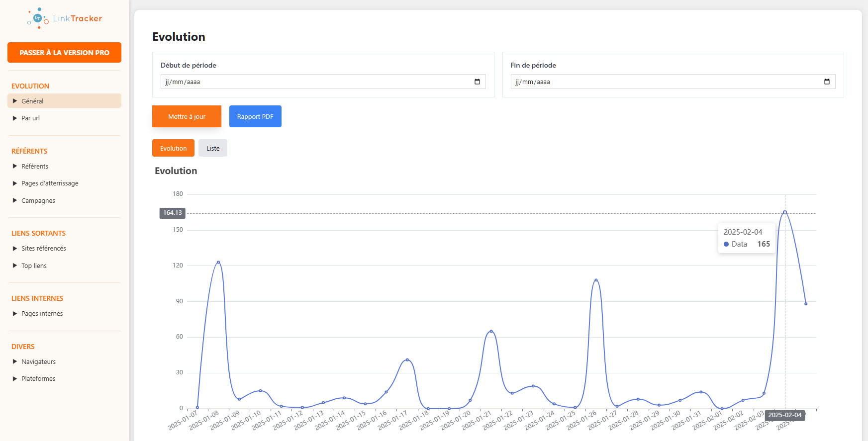868x441 pixels.
Task: Click the arrow beside Général
Action: click(15, 101)
